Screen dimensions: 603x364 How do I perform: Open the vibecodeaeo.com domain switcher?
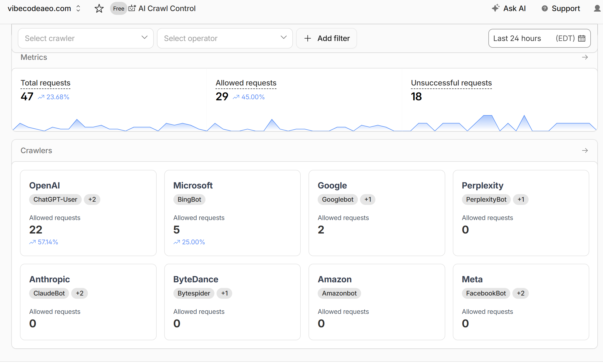44,9
